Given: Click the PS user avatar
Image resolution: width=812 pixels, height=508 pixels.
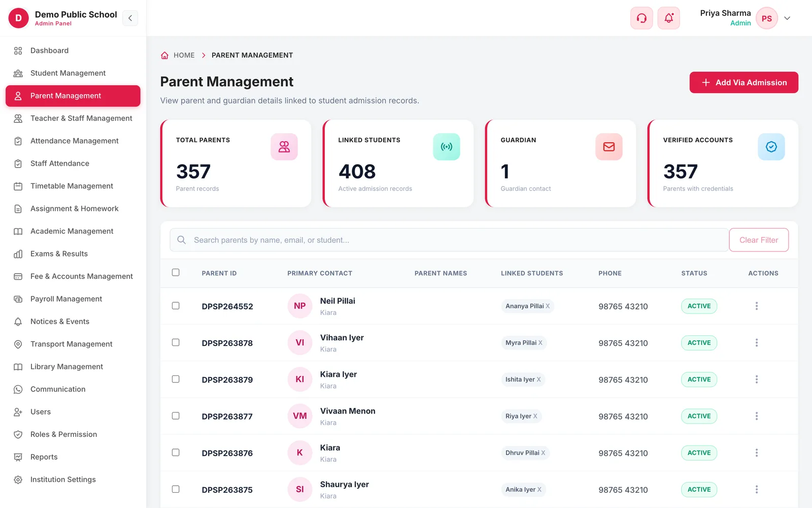Looking at the screenshot, I should (x=766, y=18).
